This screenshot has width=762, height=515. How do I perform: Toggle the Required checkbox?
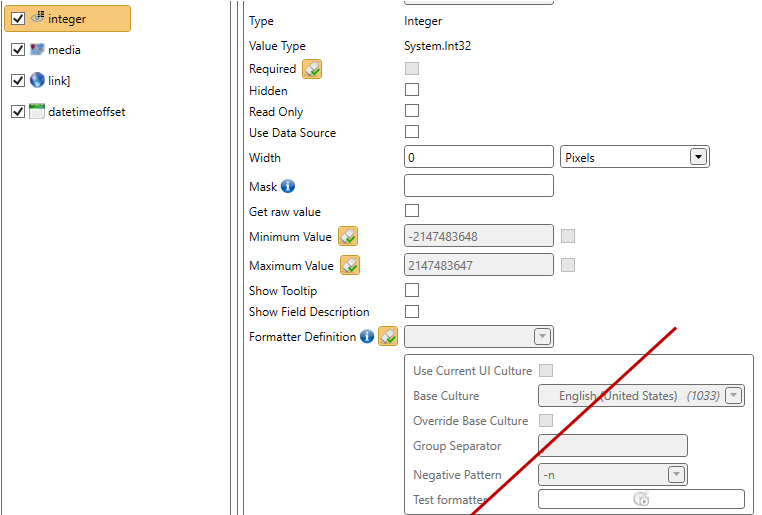coord(412,69)
